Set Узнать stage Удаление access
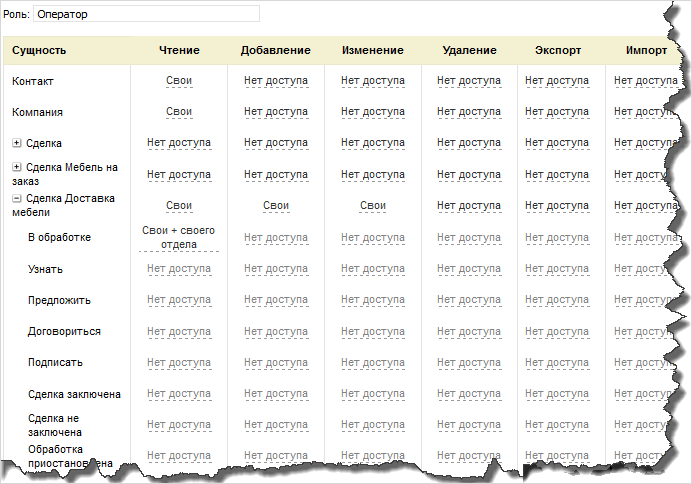The height and width of the screenshot is (484, 692). click(469, 269)
